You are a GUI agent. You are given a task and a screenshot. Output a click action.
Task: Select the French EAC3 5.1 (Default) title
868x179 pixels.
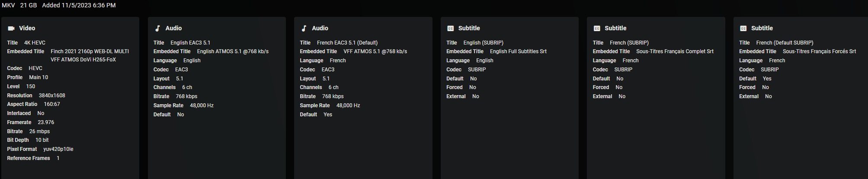click(347, 43)
